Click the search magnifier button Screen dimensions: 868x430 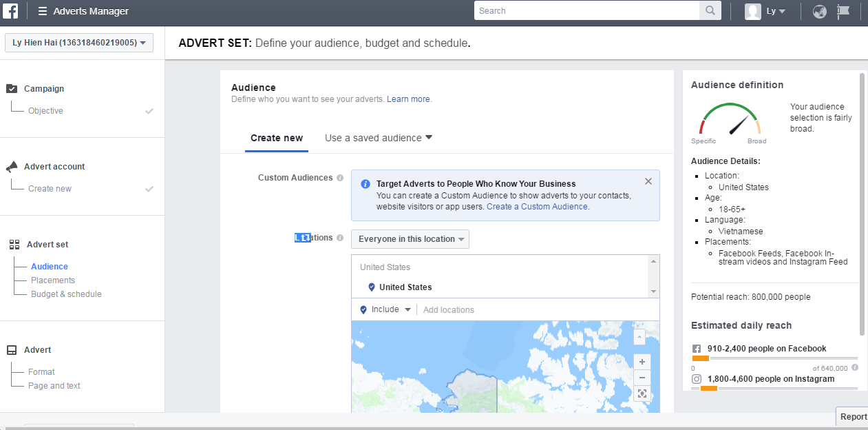(x=710, y=11)
